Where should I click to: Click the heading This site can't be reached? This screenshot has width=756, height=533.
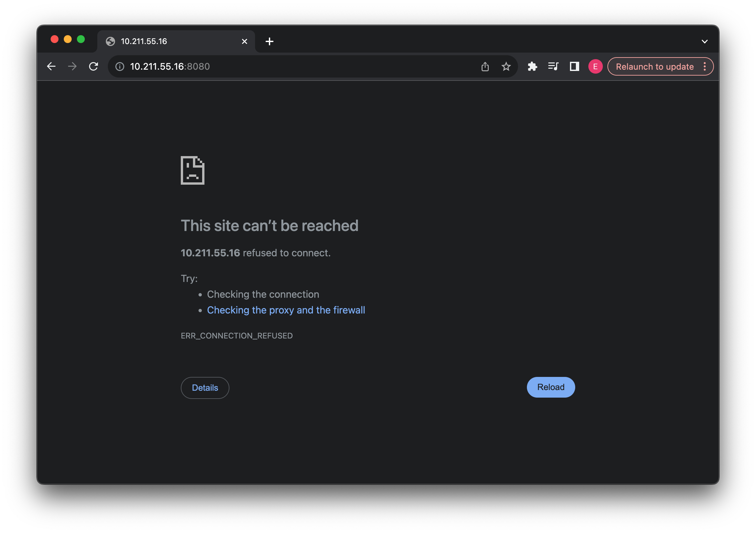point(269,226)
